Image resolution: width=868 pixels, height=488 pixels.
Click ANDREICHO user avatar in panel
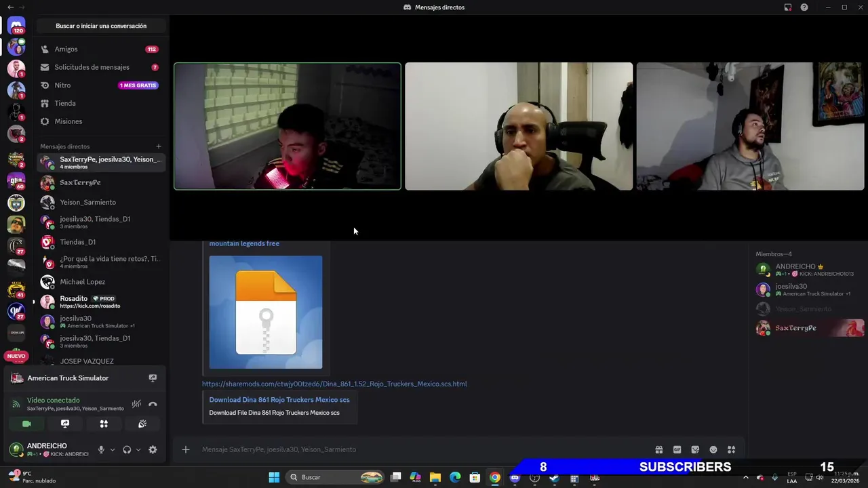[16, 449]
